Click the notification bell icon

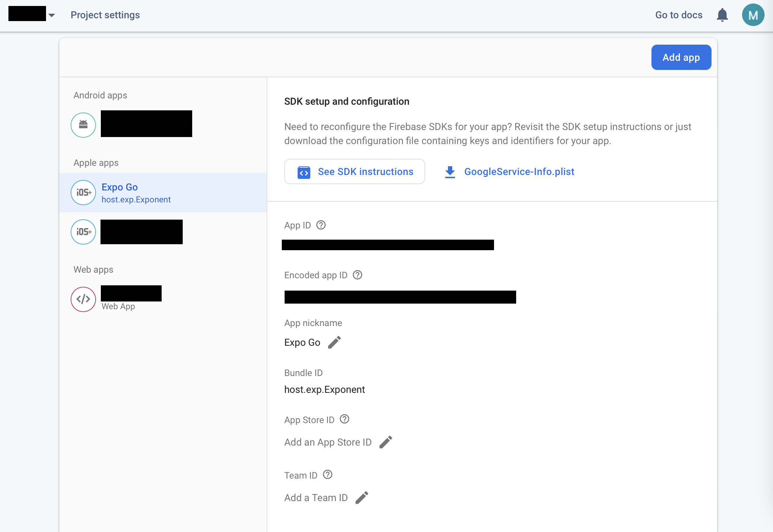[x=722, y=15]
